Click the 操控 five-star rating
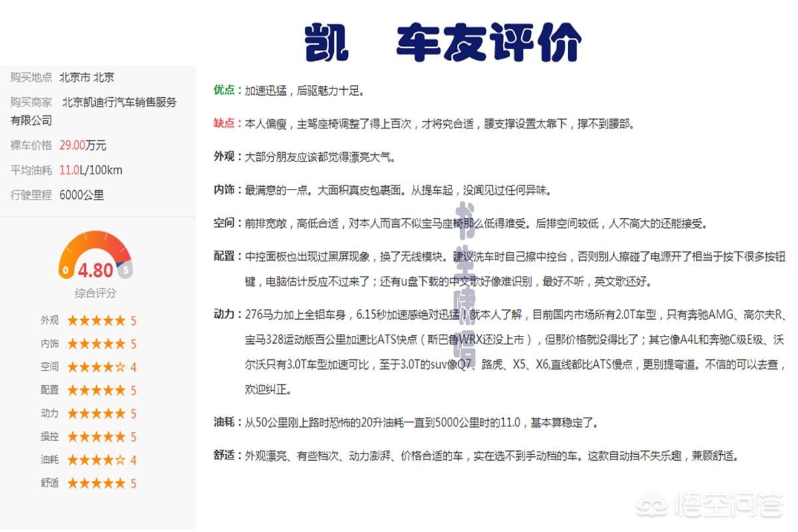The width and height of the screenshot is (798, 532). (96, 437)
